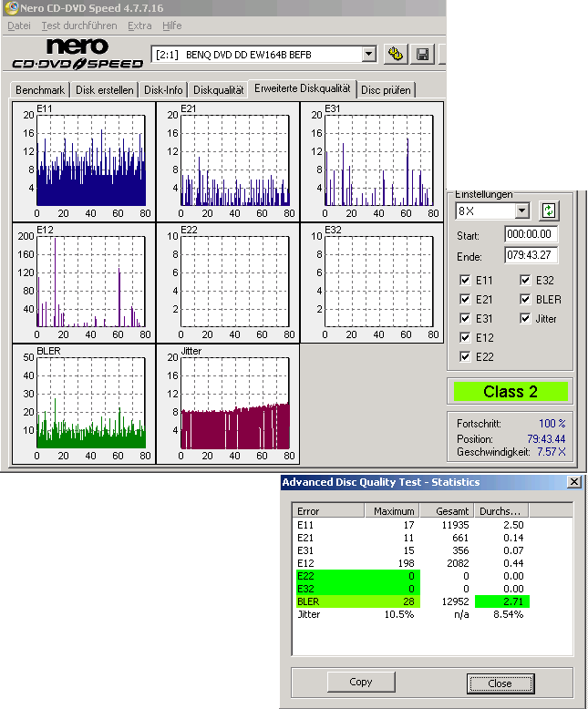Screen dimensions: 588x709
Task: Switch to the Disc prüfen tab
Action: pyautogui.click(x=386, y=90)
